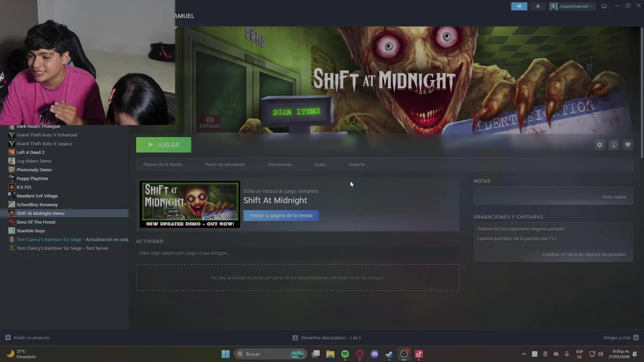Click the taskbar Buscar search box
Image resolution: width=644 pixels, height=362 pixels.
click(271, 354)
